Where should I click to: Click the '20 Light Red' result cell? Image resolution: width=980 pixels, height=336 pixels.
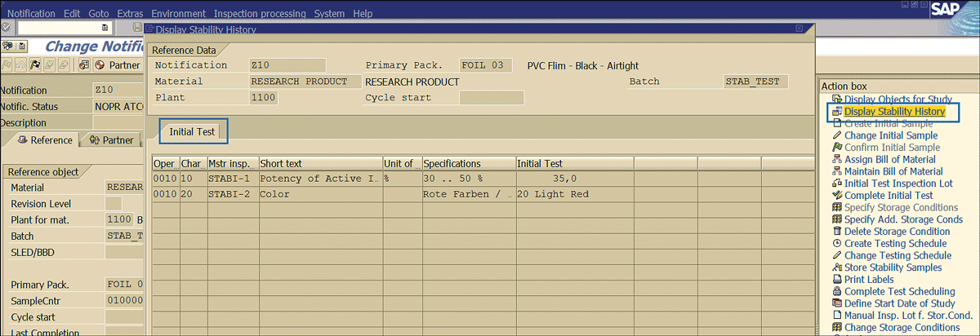575,195
